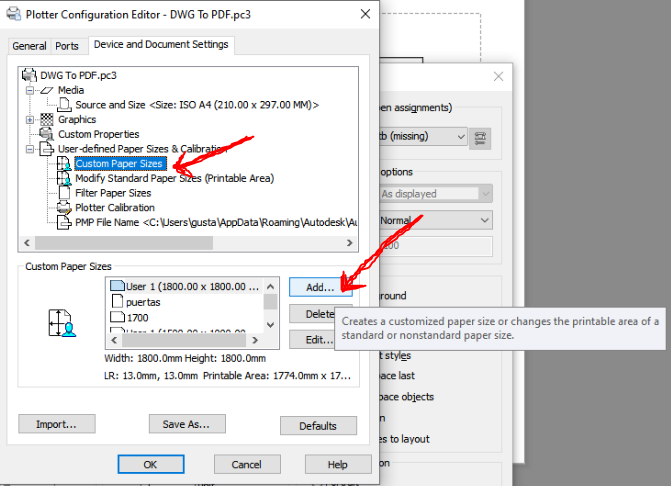Click the User 1 paper icon in list
This screenshot has width=671, height=486.
[x=117, y=286]
